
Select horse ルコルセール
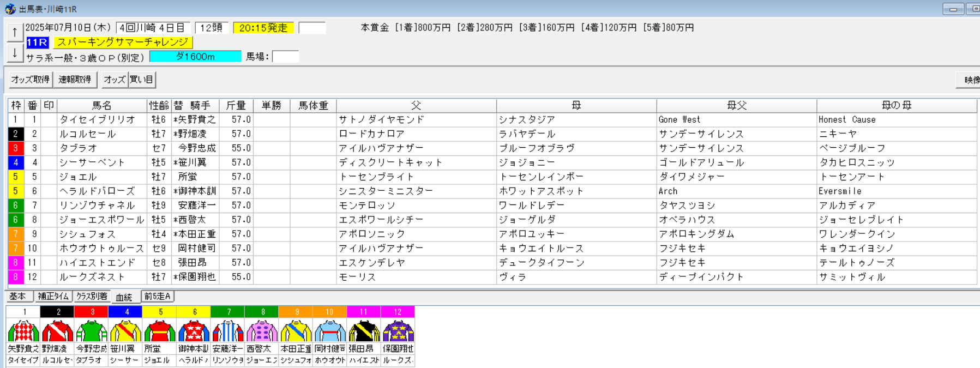(88, 134)
